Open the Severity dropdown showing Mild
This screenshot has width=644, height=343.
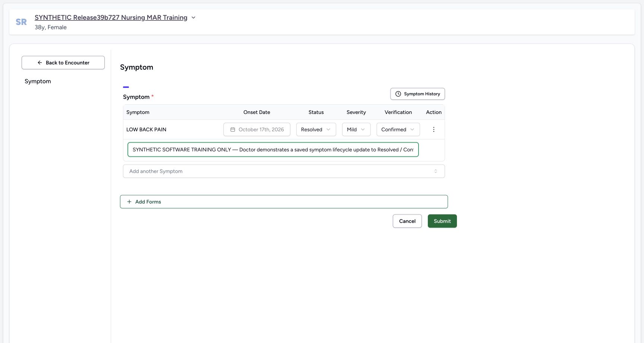coord(356,130)
